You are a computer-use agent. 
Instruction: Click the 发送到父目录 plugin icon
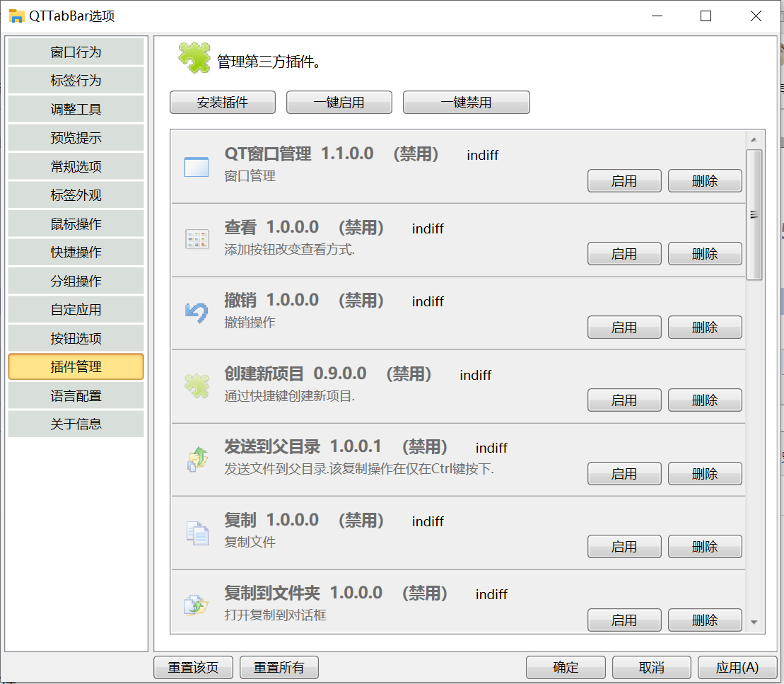point(197,459)
